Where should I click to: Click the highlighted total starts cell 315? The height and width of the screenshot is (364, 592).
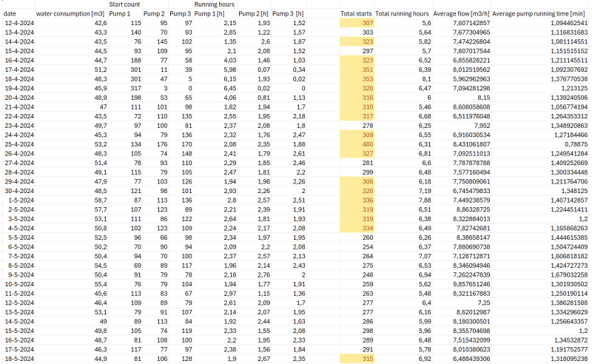coord(357,359)
